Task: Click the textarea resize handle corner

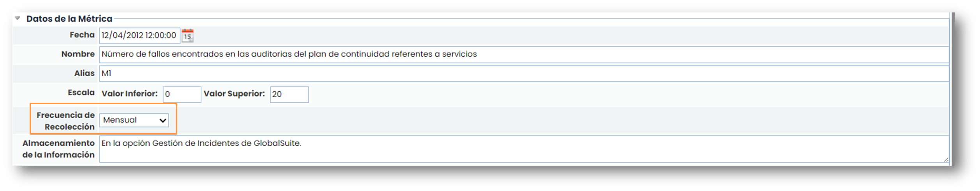Action: point(946,159)
